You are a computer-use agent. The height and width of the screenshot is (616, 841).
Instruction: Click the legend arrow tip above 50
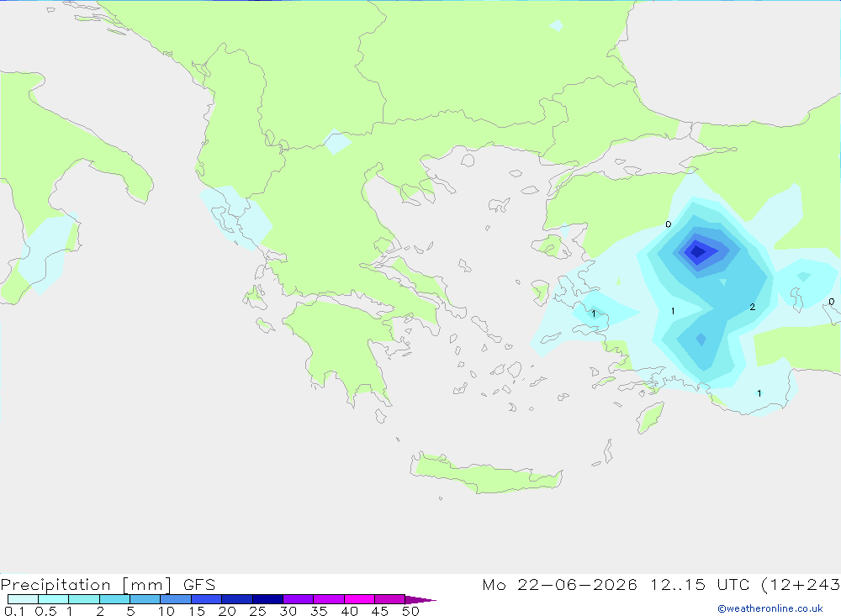[x=421, y=599]
